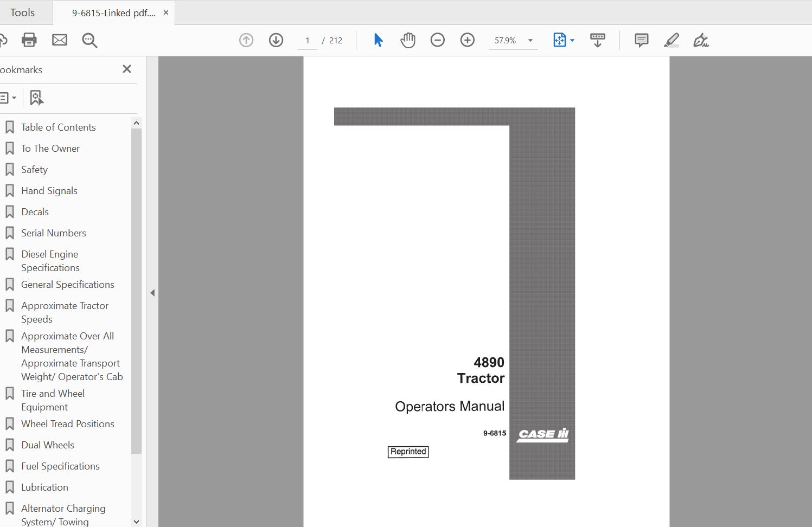Viewport: 812px width, 527px height.
Task: Open Wheel Tread Positions bookmark
Action: click(67, 424)
